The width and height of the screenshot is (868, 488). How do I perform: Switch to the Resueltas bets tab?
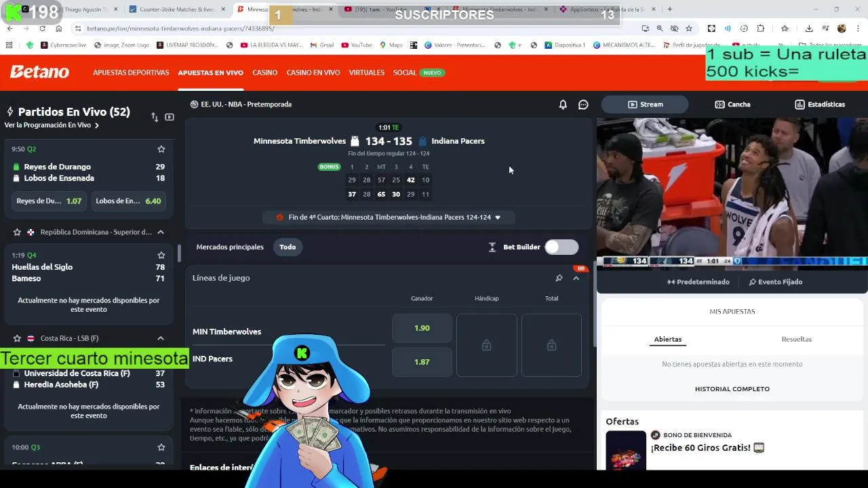pos(797,339)
